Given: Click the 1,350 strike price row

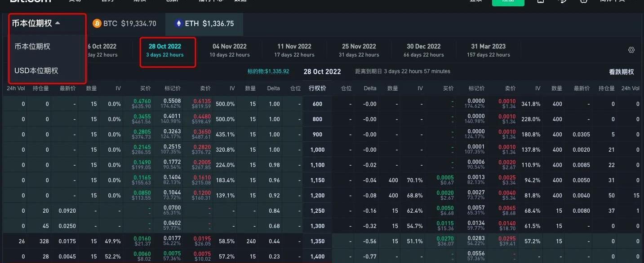Looking at the screenshot, I should coord(317,241).
